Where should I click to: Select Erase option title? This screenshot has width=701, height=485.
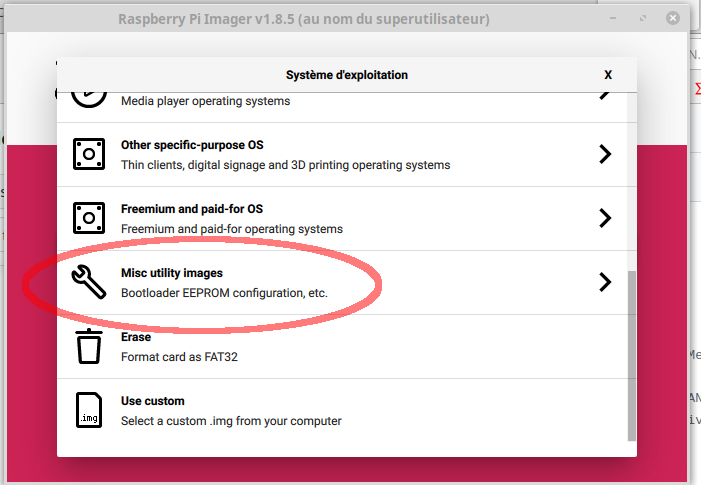click(x=136, y=337)
